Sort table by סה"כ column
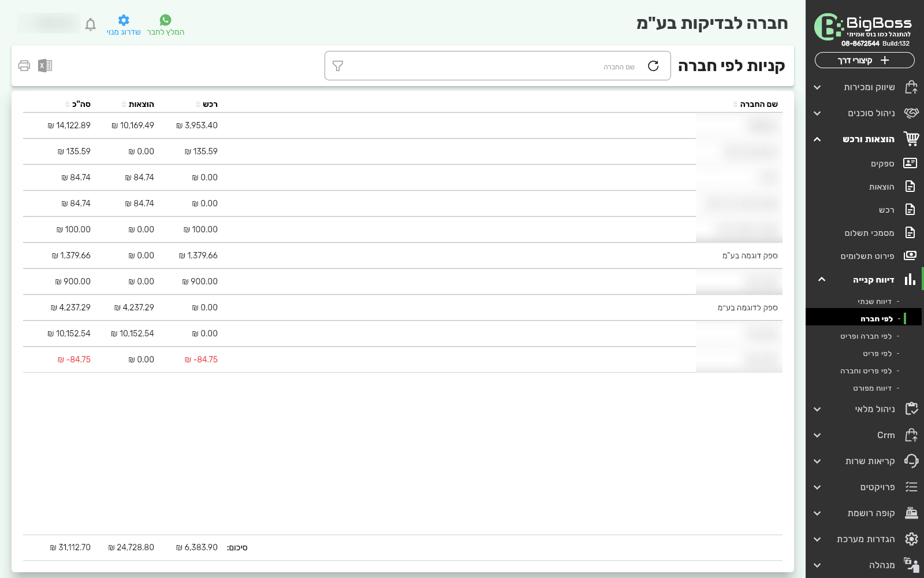 [x=79, y=104]
